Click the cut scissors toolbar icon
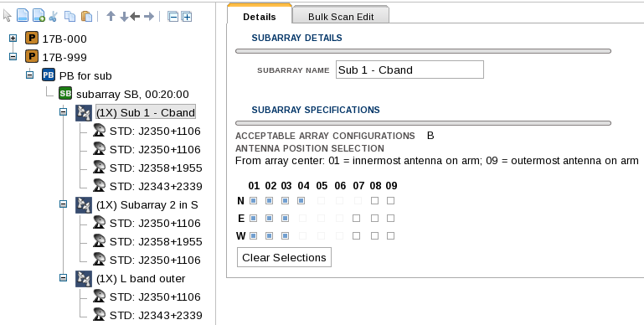The height and width of the screenshot is (325, 644). pos(53,17)
